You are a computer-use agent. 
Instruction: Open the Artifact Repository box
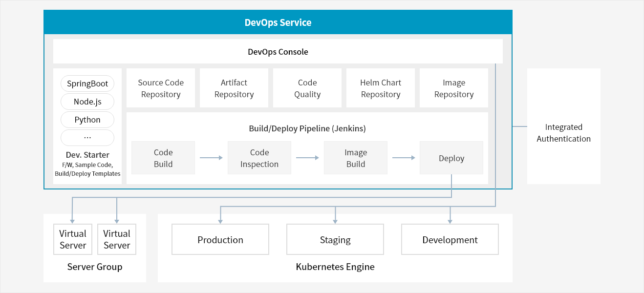coord(234,88)
